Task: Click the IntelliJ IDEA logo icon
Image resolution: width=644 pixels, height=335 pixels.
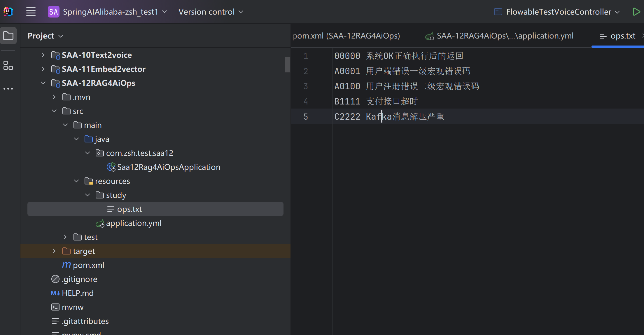Action: [x=8, y=12]
